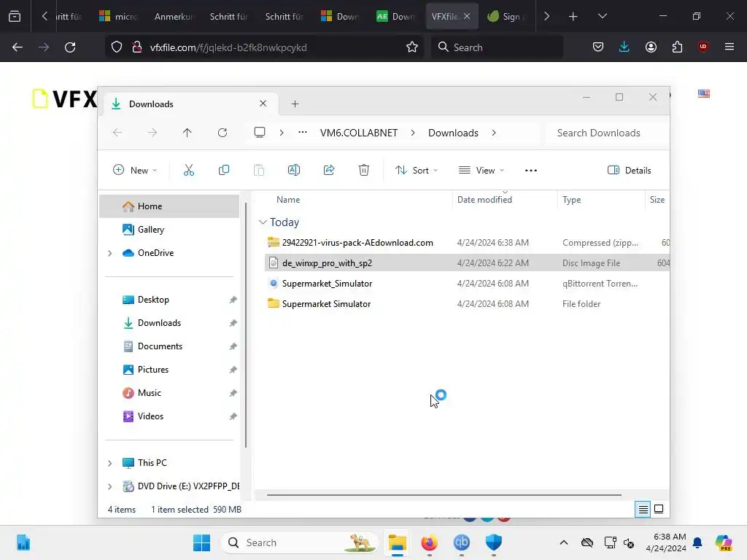Open See more options ellipsis in Explorer toolbar
747x560 pixels.
pyautogui.click(x=531, y=171)
